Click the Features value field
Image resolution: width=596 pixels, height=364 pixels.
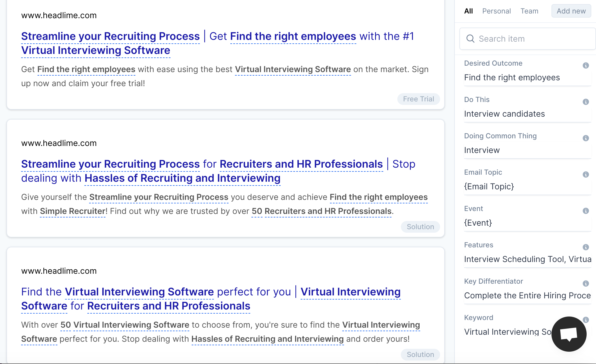click(527, 259)
